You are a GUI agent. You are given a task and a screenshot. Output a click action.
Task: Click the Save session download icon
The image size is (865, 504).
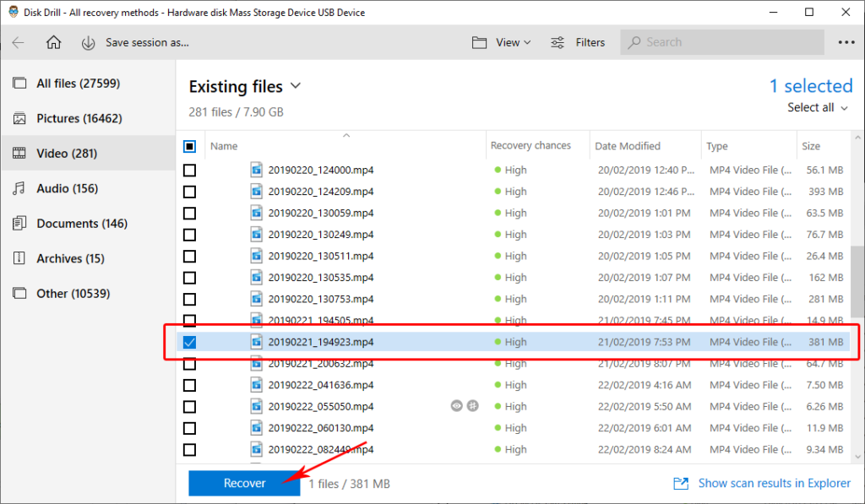(88, 42)
